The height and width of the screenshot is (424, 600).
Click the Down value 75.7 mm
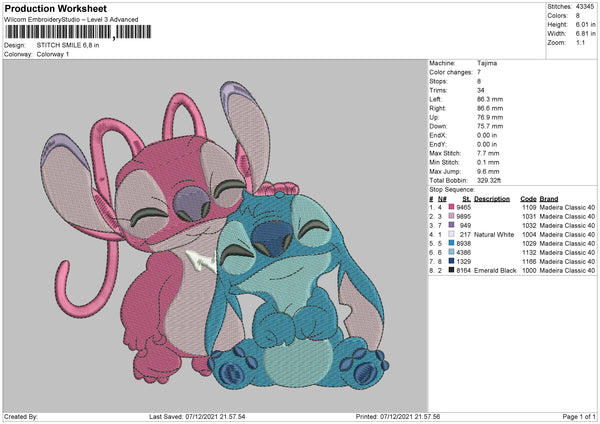click(490, 126)
